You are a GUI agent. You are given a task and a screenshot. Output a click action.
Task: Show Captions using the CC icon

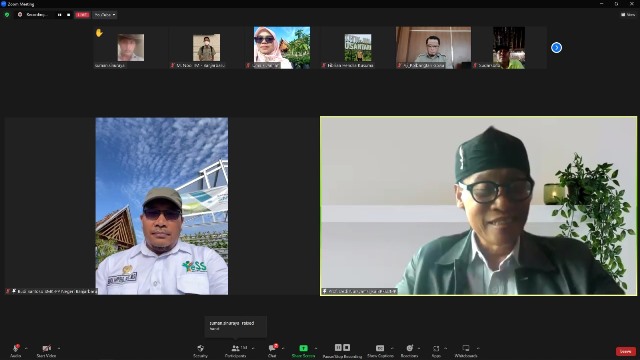pyautogui.click(x=380, y=348)
